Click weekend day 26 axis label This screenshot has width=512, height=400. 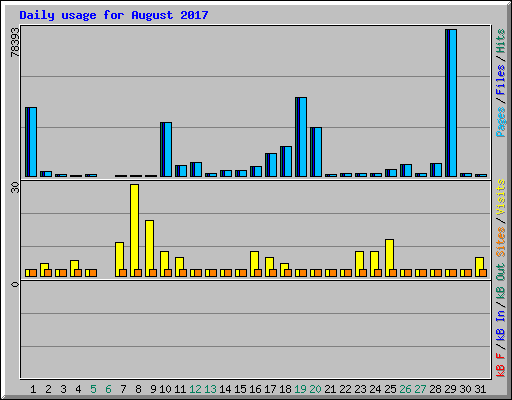(405, 389)
